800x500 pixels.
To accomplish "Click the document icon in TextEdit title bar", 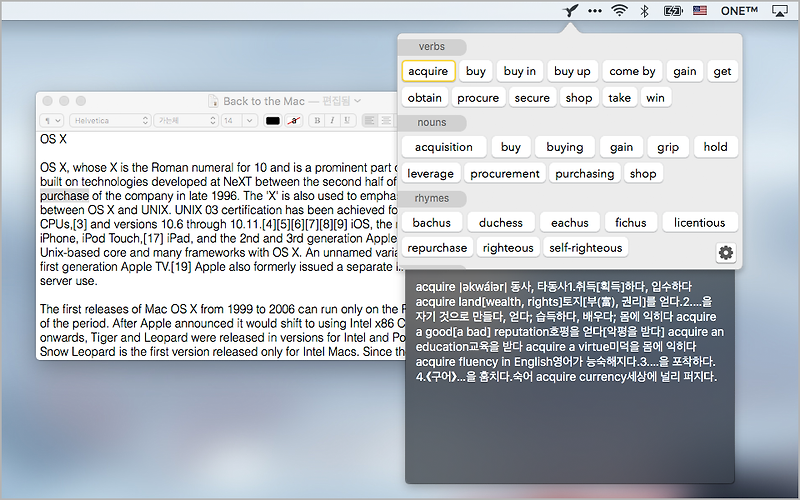I will pyautogui.click(x=213, y=101).
